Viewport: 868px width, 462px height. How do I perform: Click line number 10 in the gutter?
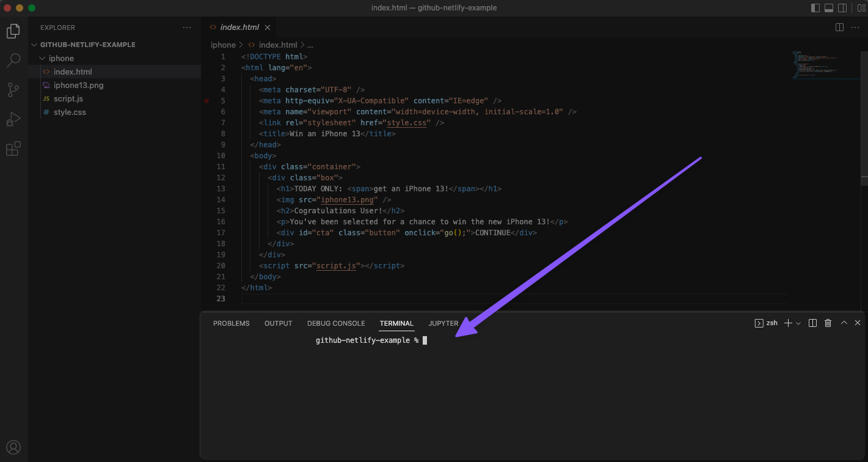tap(221, 156)
